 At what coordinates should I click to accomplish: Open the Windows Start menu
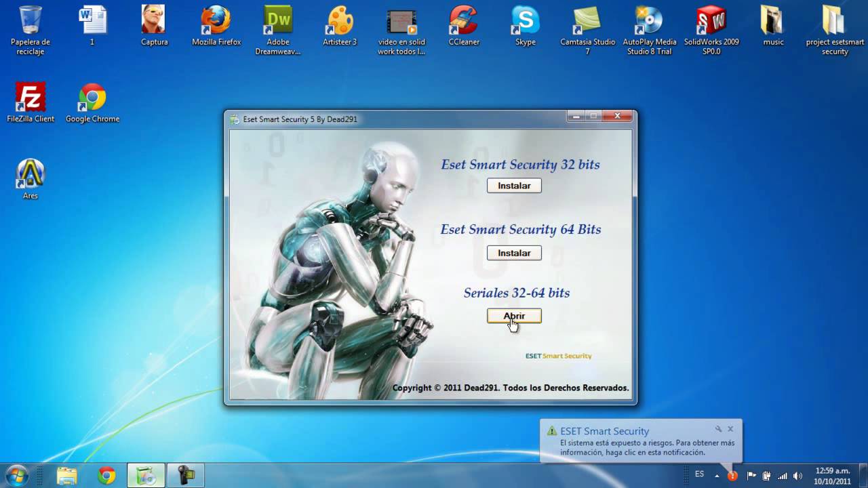coord(17,476)
